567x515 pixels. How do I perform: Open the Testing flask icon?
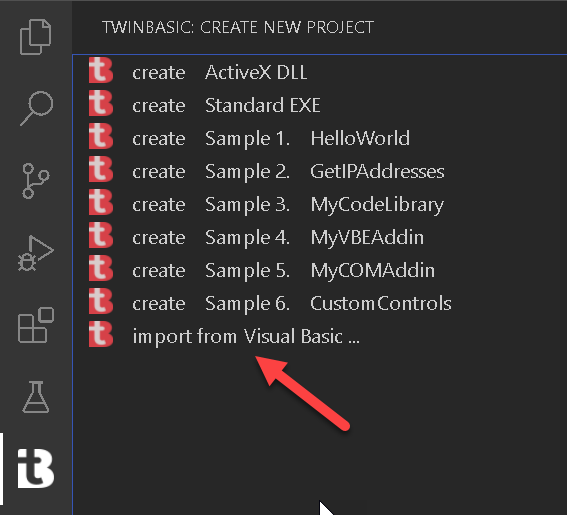tap(35, 397)
